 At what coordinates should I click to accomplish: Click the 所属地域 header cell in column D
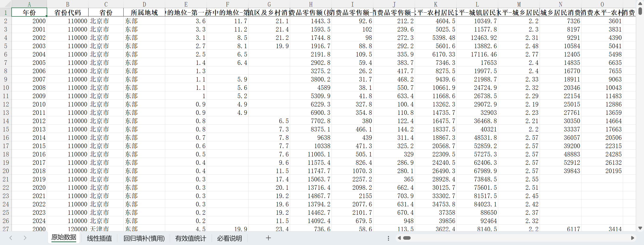[x=144, y=13]
